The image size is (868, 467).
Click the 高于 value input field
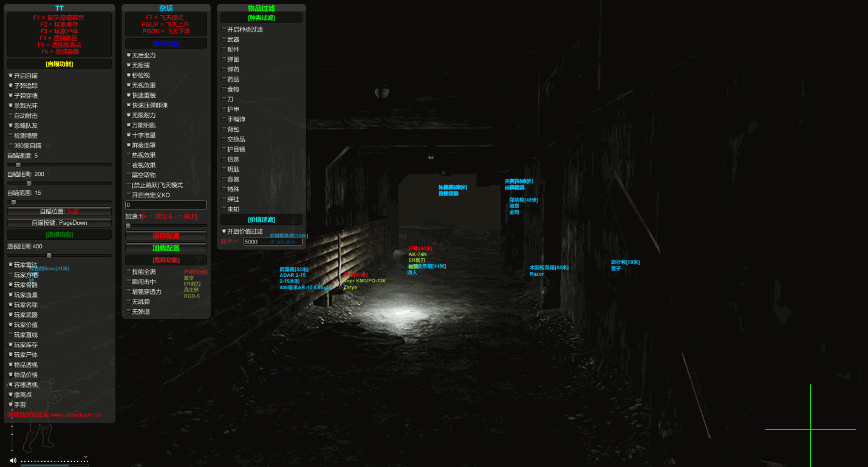point(273,242)
